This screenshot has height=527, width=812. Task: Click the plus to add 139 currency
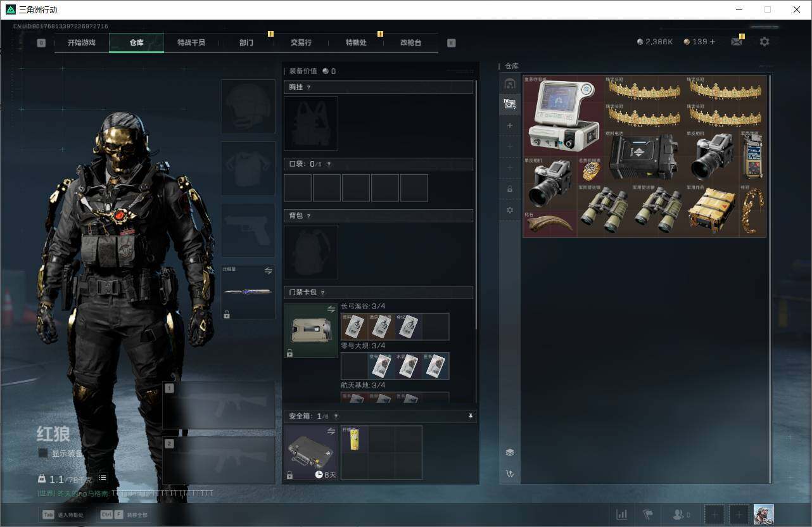712,42
